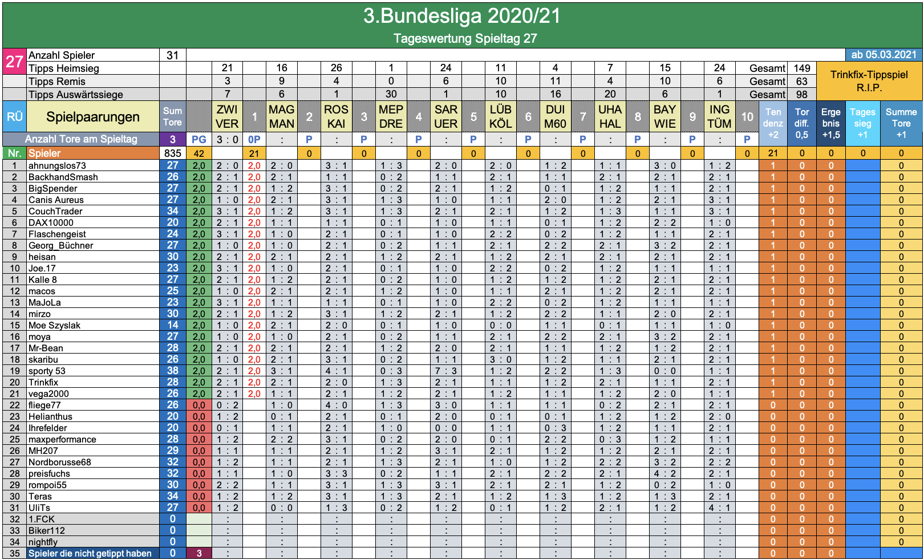Select the 'Summe Tore +1' column header
924x560 pixels.
(x=901, y=123)
